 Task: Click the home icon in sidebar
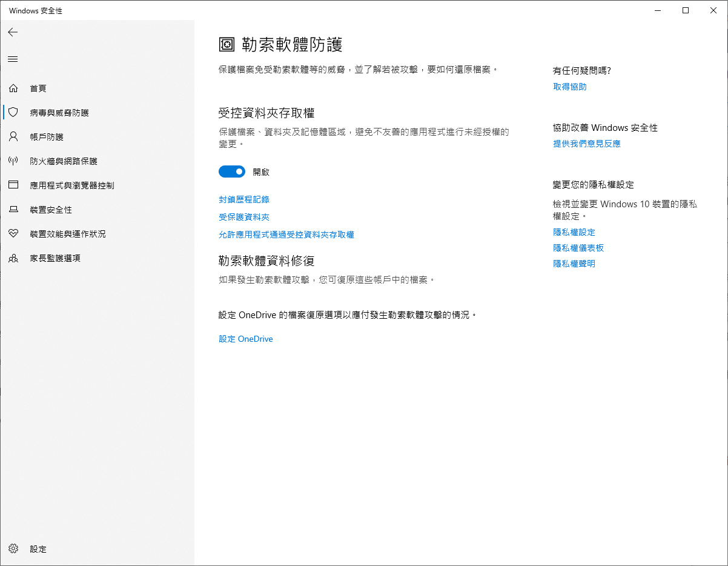click(x=13, y=88)
